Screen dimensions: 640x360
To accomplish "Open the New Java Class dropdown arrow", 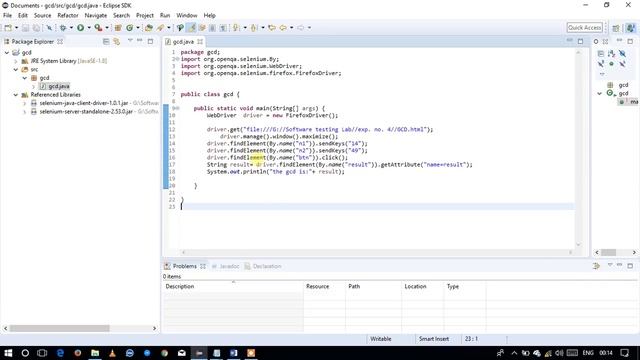I will point(138,28).
